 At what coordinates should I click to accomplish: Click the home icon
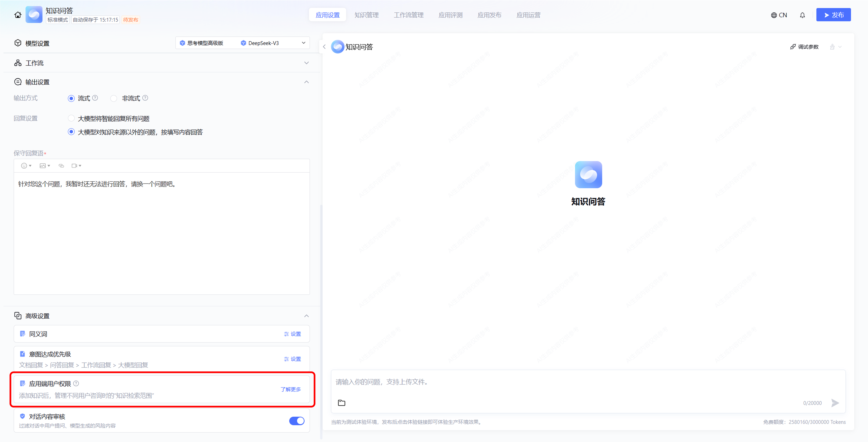(17, 15)
